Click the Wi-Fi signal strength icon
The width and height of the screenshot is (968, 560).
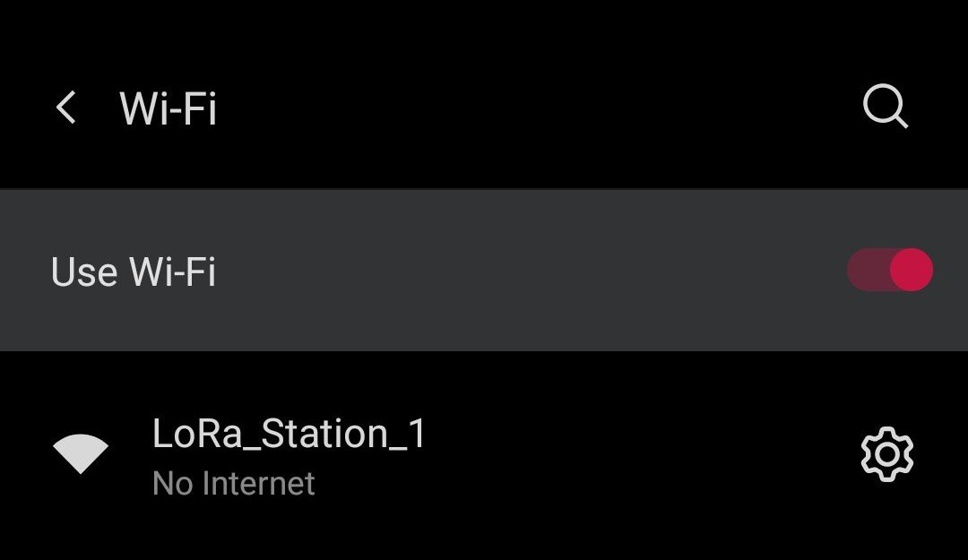[81, 453]
